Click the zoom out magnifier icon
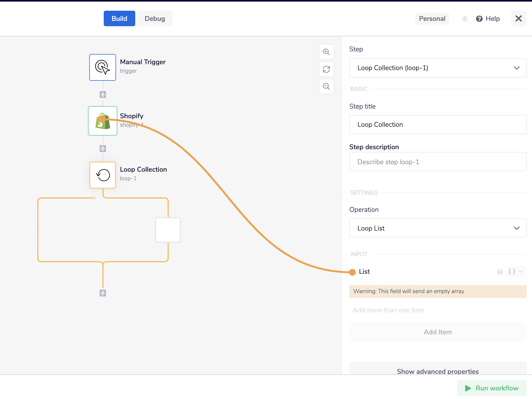This screenshot has width=532, height=399. pos(326,86)
